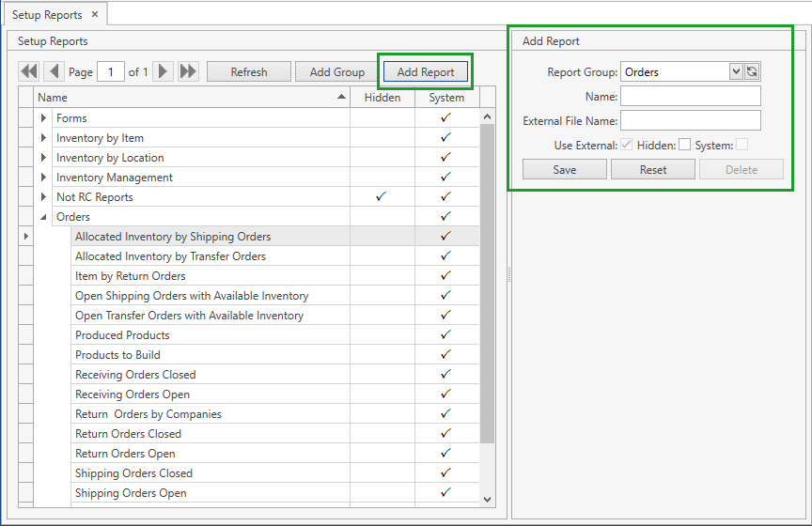
Task: Toggle the Hidden checkbox in Add Report
Action: tap(684, 145)
